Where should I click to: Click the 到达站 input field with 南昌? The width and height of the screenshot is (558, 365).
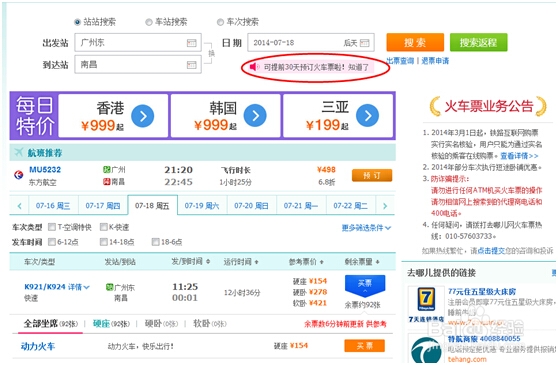tap(138, 64)
